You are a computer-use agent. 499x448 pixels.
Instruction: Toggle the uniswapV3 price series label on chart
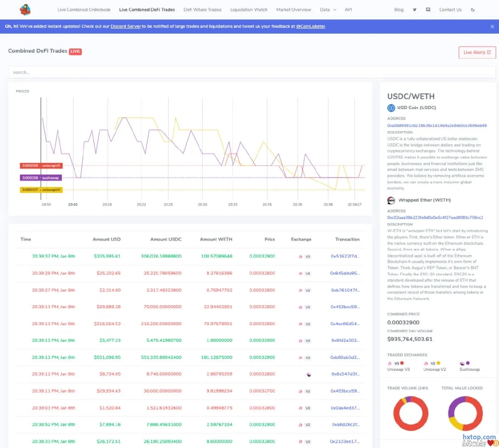pyautogui.click(x=41, y=165)
